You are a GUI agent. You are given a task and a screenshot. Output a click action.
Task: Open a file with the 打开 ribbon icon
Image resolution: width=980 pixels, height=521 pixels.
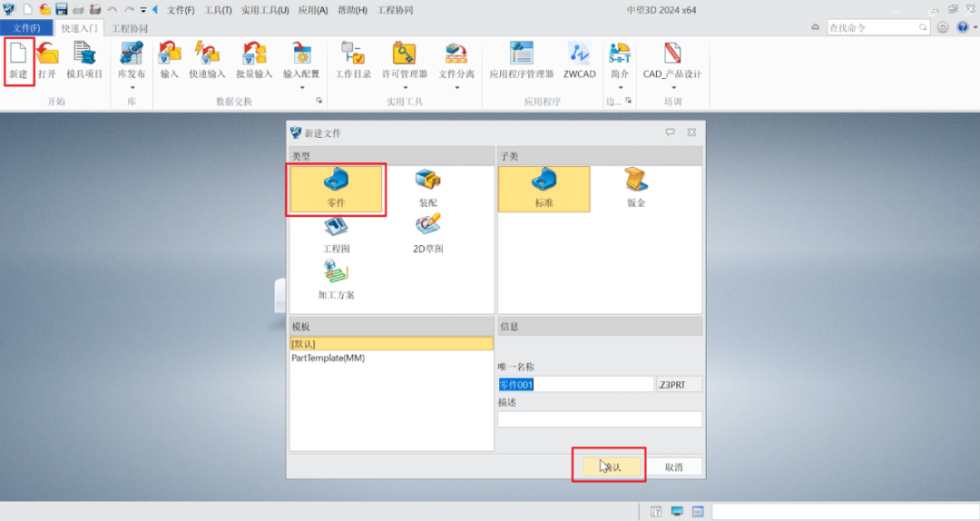click(47, 60)
